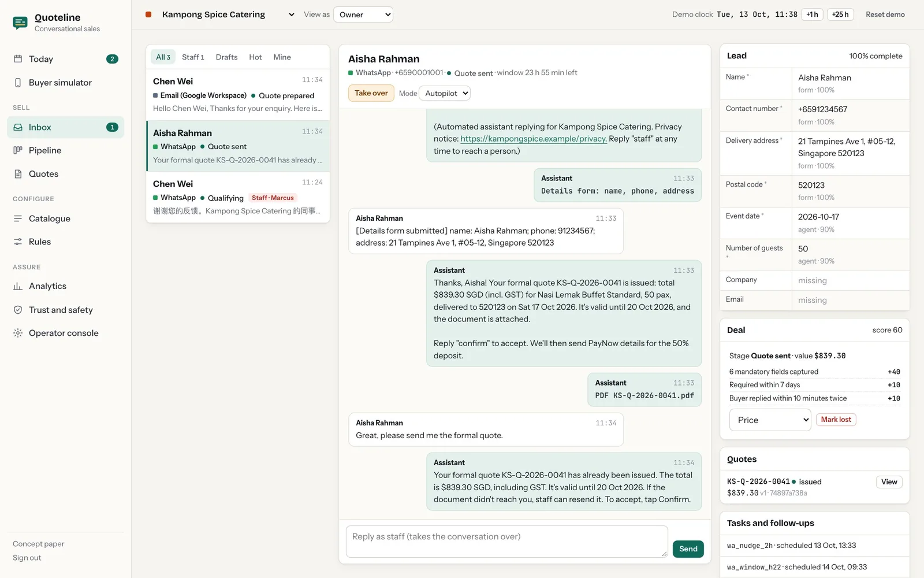Click the wa_nudge_2h scheduled task

[814, 546]
